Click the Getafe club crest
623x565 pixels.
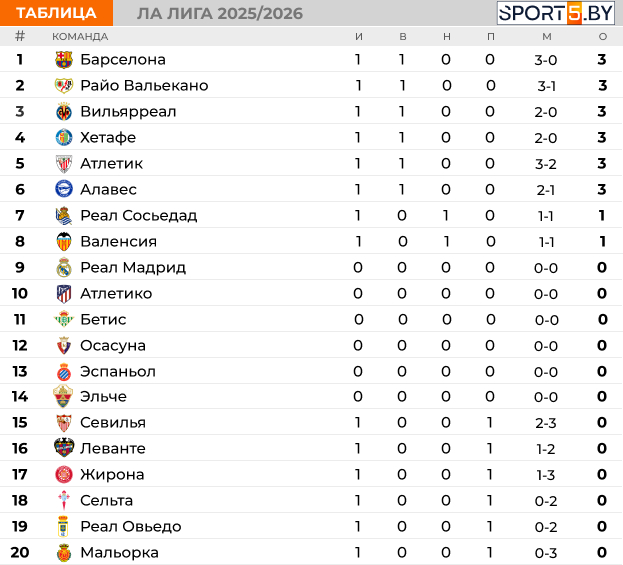pyautogui.click(x=64, y=137)
